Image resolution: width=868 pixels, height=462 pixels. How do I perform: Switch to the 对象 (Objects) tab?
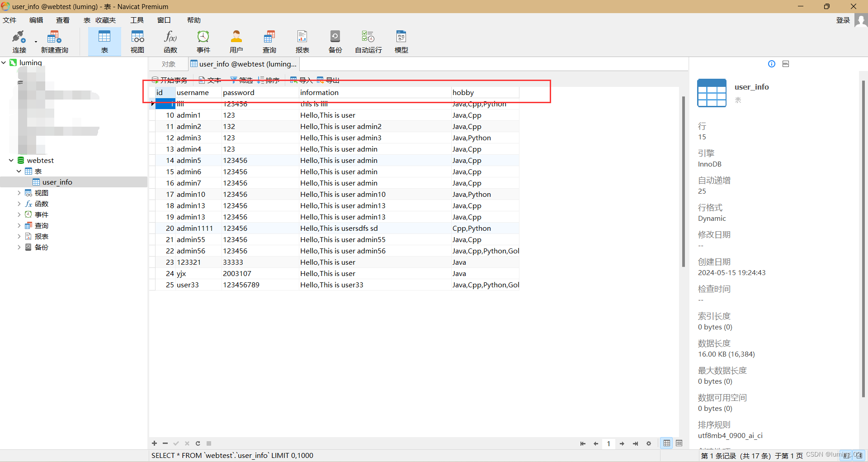click(168, 64)
